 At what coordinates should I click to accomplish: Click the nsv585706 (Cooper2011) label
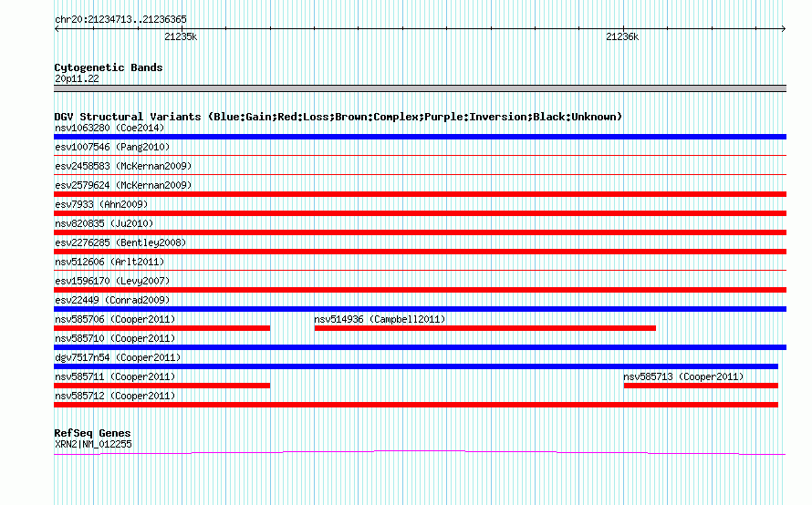click(x=115, y=319)
